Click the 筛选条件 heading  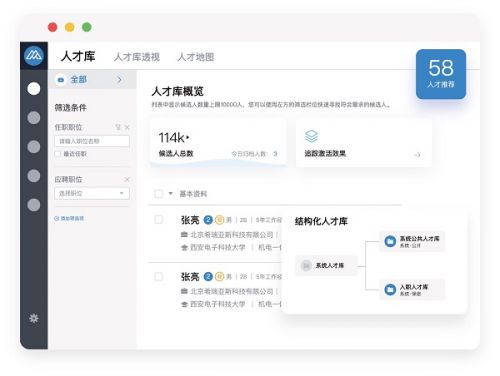(x=71, y=108)
